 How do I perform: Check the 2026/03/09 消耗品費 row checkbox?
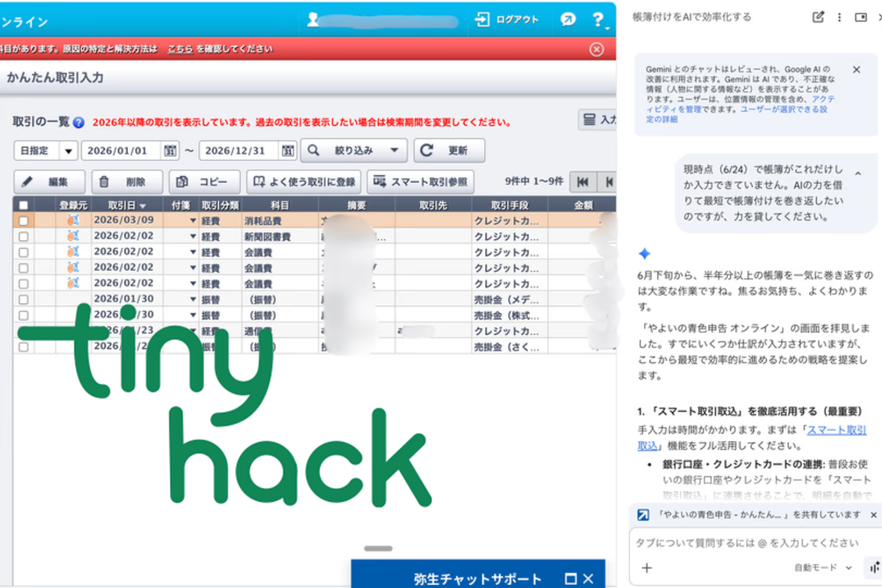click(x=24, y=220)
